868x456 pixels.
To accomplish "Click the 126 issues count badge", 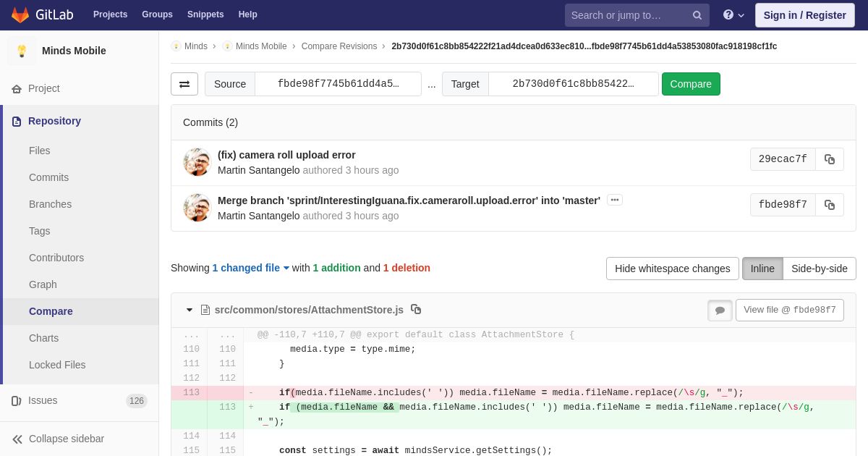I will (x=137, y=401).
